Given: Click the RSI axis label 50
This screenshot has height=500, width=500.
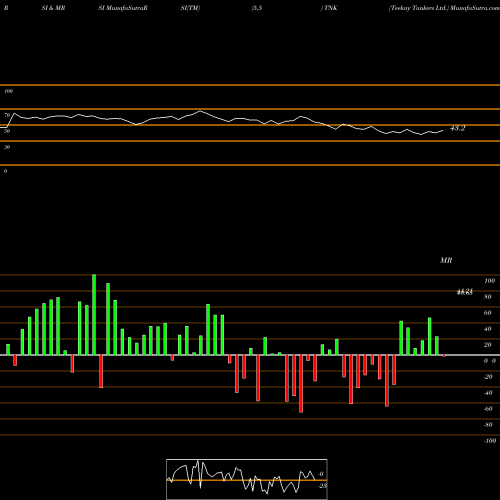Looking at the screenshot, I should 7,131.
